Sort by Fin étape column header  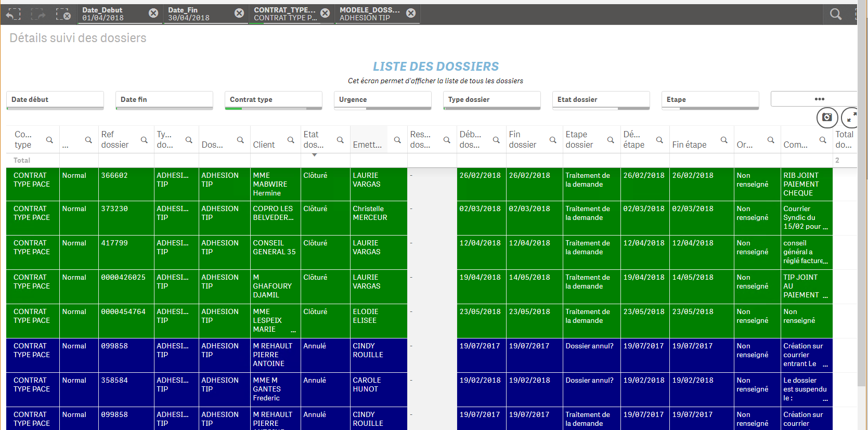[689, 145]
